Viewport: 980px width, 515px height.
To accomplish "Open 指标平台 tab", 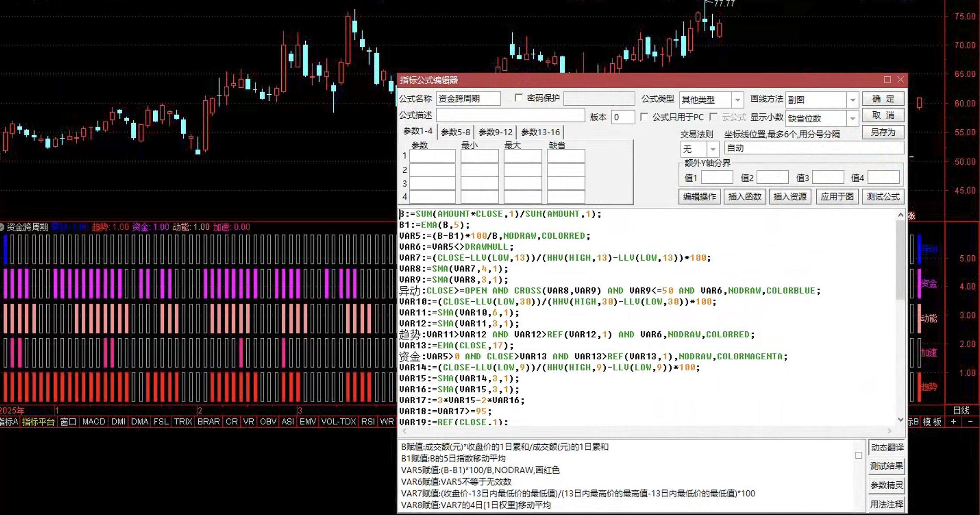I will tap(38, 422).
